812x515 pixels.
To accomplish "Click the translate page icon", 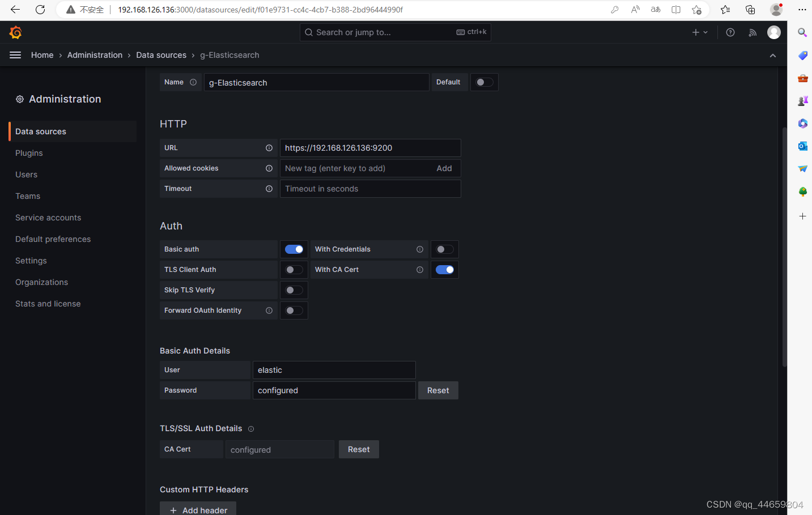I will (x=656, y=10).
